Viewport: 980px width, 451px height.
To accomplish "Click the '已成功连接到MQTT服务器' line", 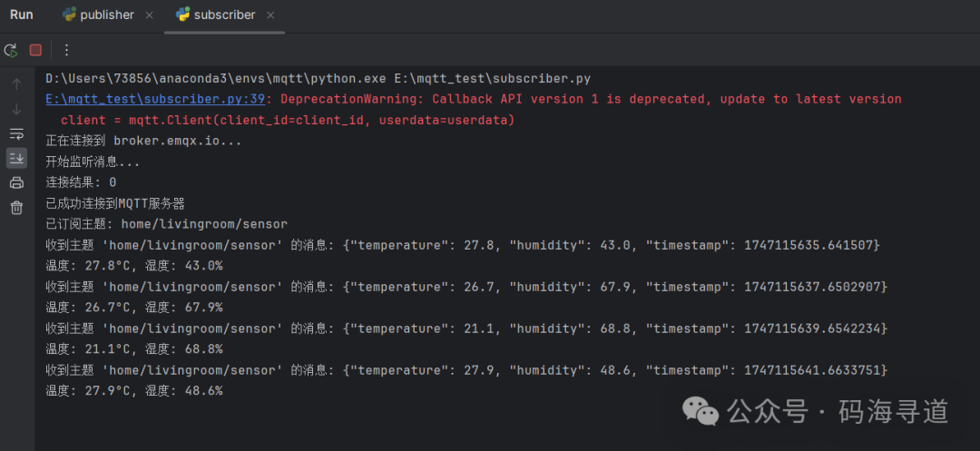I will pos(115,203).
